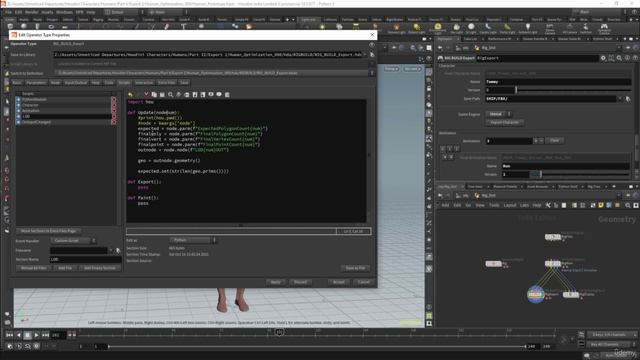Click the Clear button beside Animations
This screenshot has width=640, height=360.
554,140
